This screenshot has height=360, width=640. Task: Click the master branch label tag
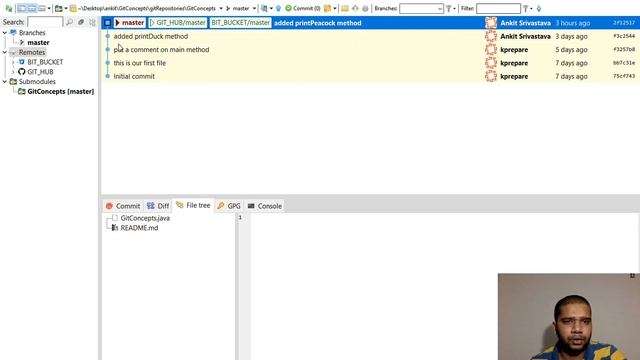pyautogui.click(x=129, y=23)
